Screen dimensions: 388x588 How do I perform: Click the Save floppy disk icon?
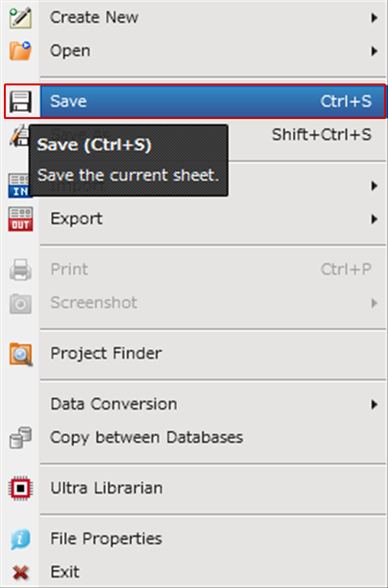click(x=20, y=102)
